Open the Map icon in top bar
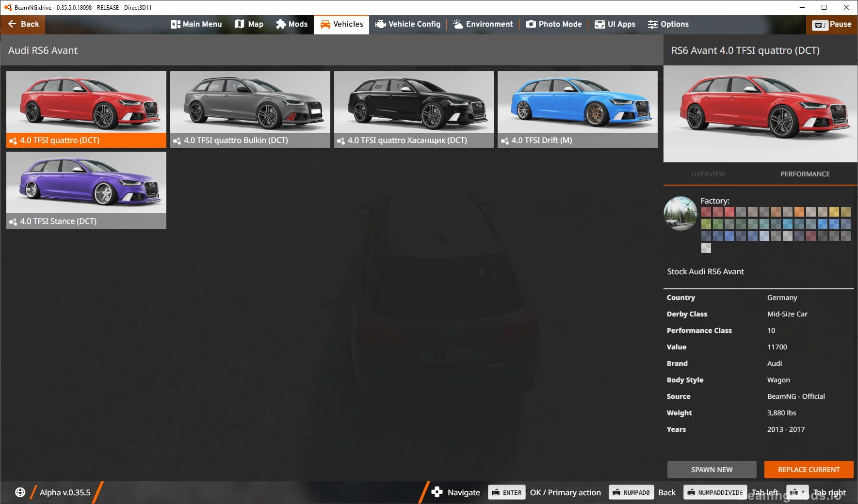Image resolution: width=858 pixels, height=504 pixels. pyautogui.click(x=240, y=24)
